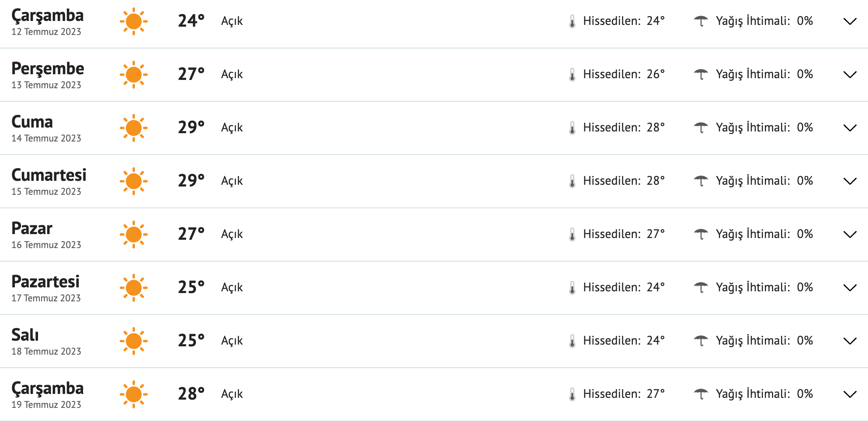Click umbrella icon in Cuma row
Viewport: 868px width, 421px height.
pyautogui.click(x=701, y=128)
